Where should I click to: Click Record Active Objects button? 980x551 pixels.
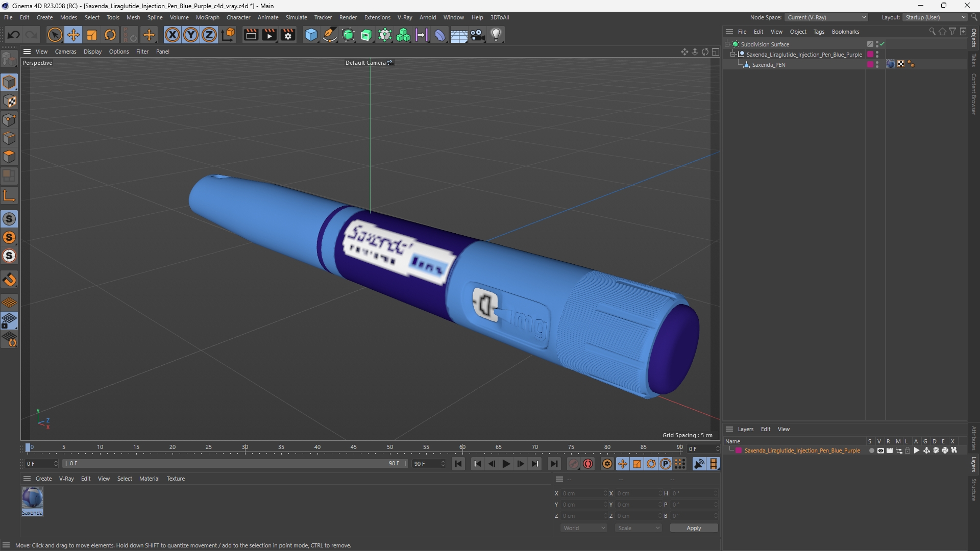tap(574, 464)
